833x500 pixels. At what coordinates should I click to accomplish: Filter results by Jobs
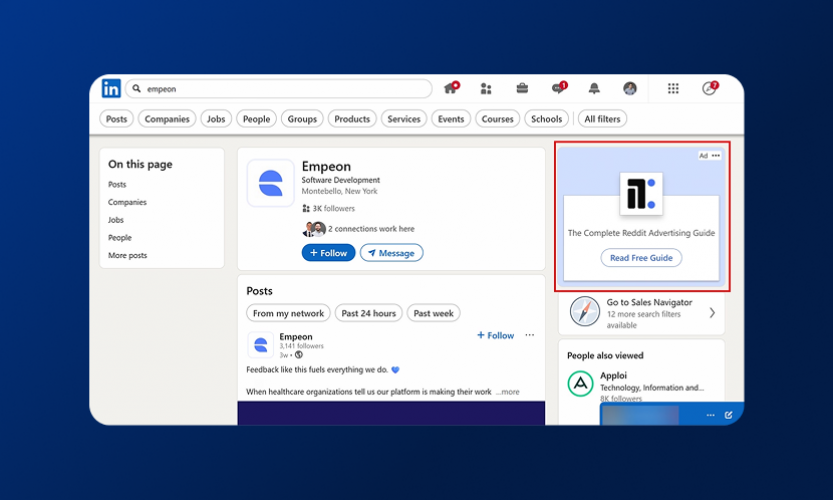click(216, 119)
